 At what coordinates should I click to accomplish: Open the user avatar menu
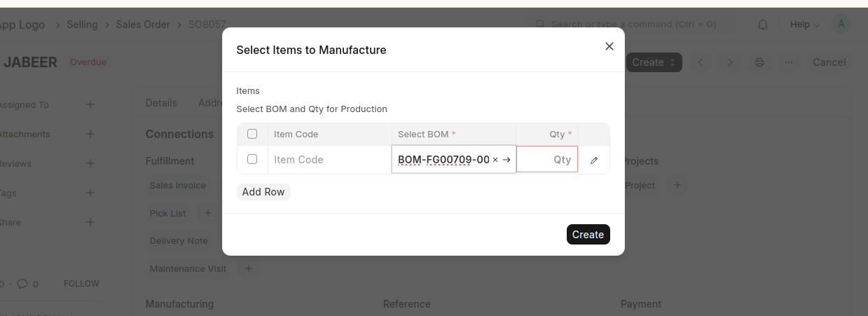[841, 24]
